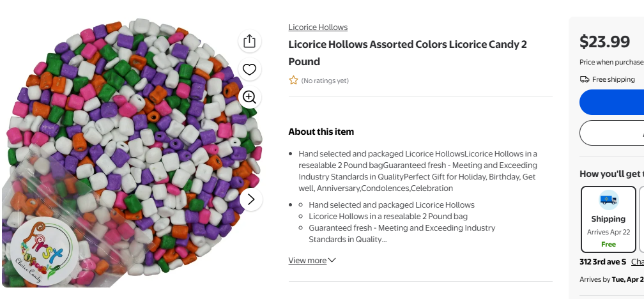
Task: Click the product title heading
Action: click(x=407, y=53)
